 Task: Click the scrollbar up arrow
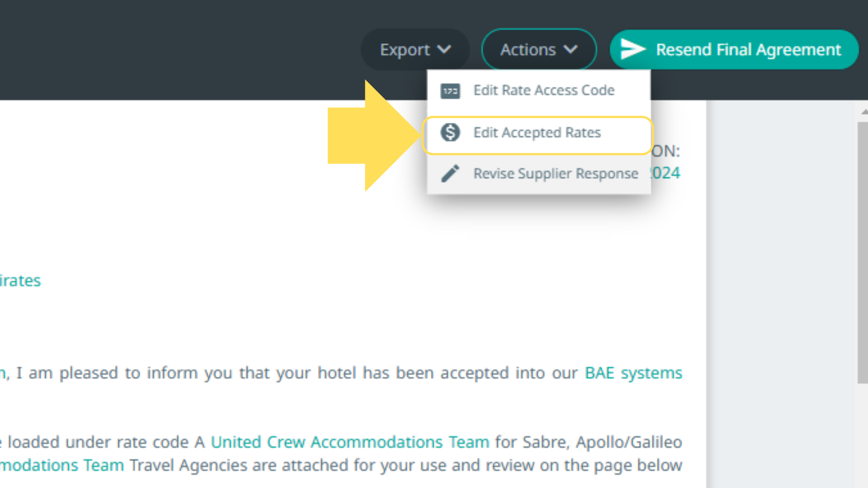(864, 112)
